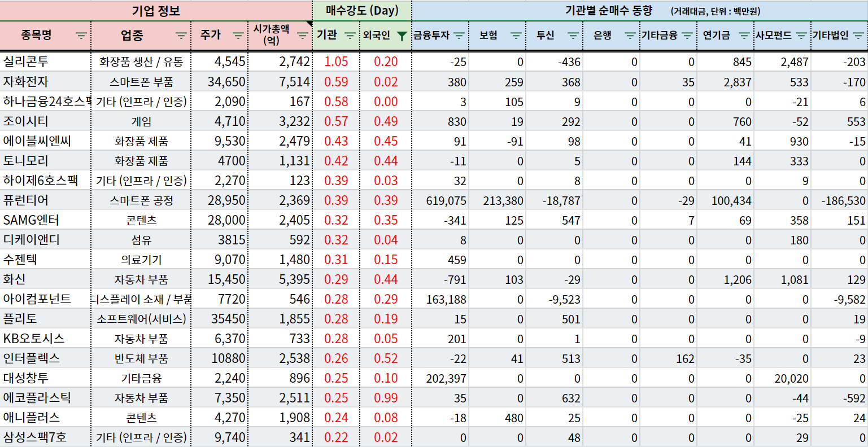Select the -18,787 투신 value
Viewport: 868px width, 447px height.
click(555, 200)
